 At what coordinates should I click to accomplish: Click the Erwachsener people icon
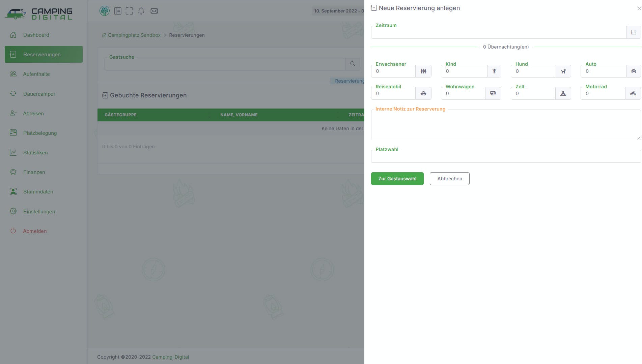coord(423,71)
